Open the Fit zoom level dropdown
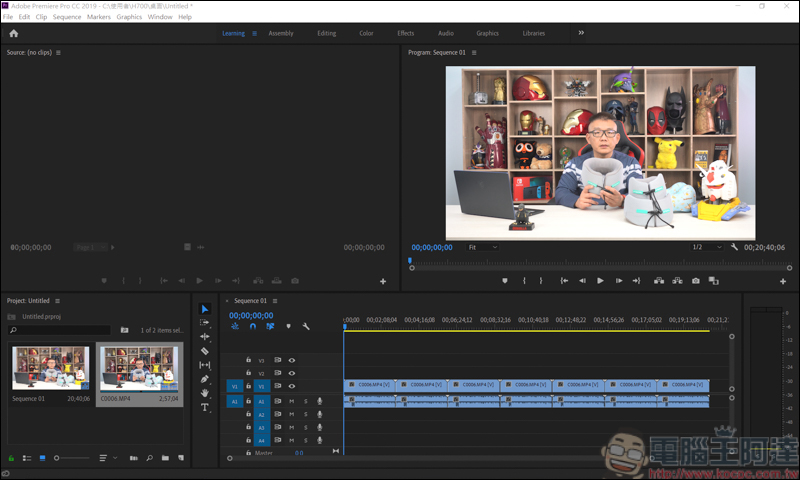 (x=482, y=247)
